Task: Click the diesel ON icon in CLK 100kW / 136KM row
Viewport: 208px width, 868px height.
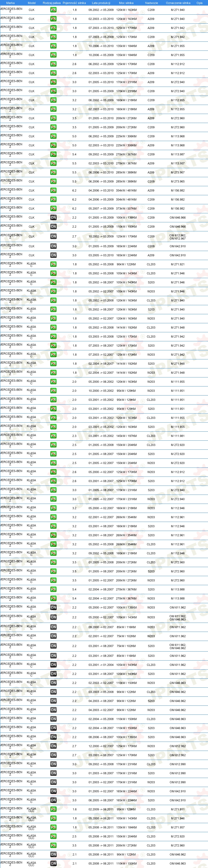Action: tap(53, 218)
